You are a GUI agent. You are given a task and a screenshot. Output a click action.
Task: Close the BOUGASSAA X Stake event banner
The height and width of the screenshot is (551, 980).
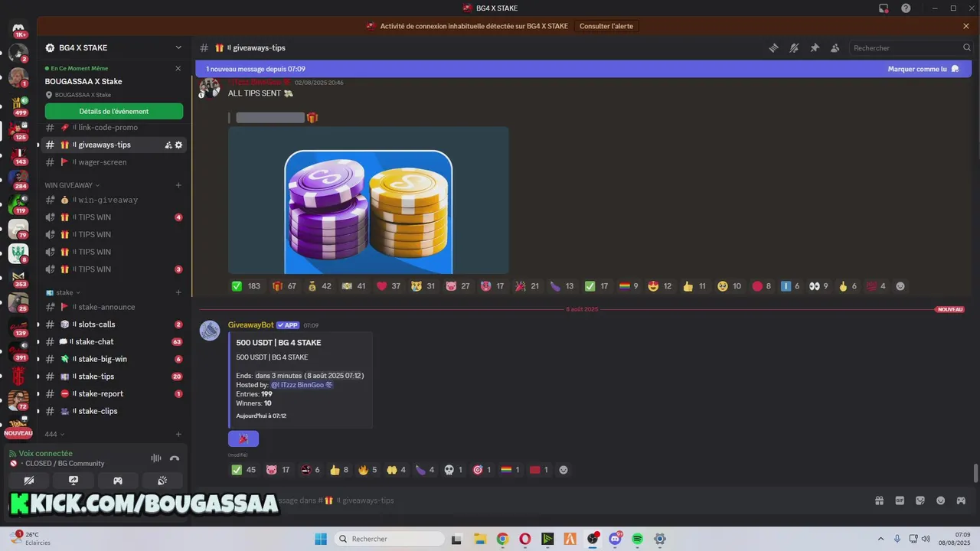pyautogui.click(x=178, y=68)
